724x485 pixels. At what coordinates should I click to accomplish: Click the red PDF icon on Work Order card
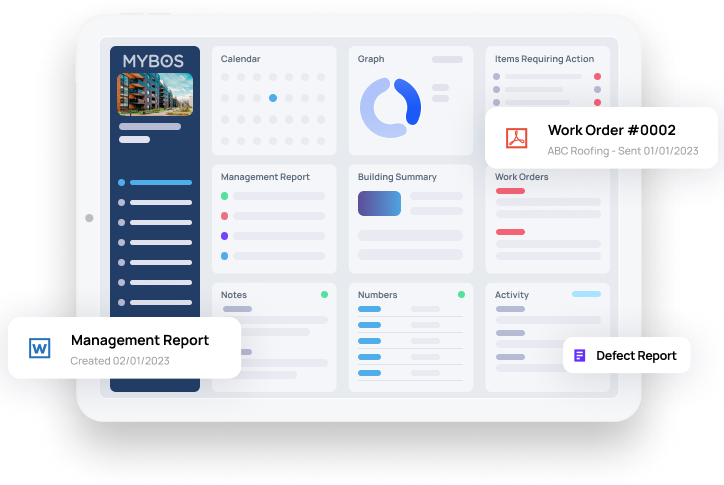(516, 138)
